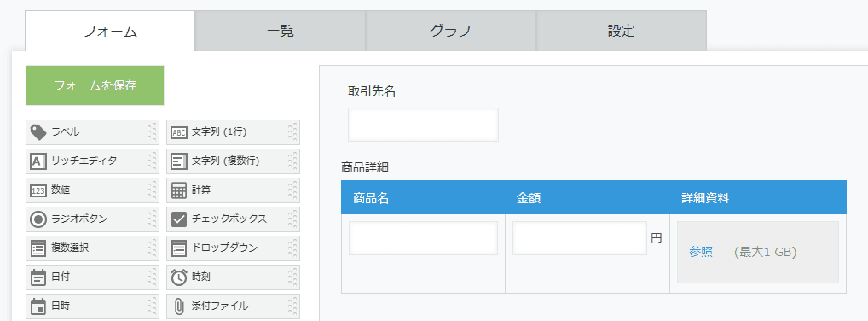The width and height of the screenshot is (868, 321).
Task: Pick the 文字列 (複数行) text icon
Action: (179, 161)
